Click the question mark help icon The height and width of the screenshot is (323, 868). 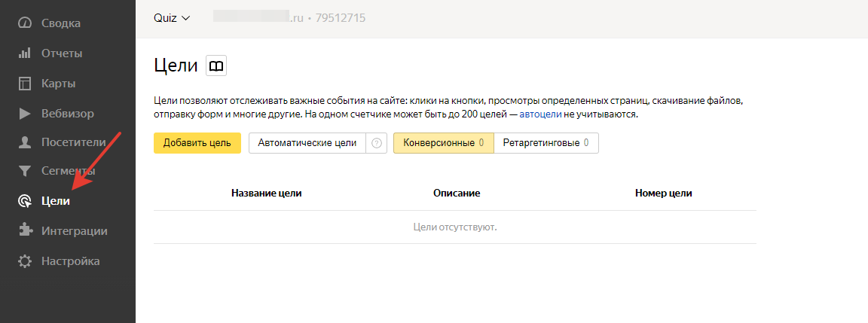[377, 143]
